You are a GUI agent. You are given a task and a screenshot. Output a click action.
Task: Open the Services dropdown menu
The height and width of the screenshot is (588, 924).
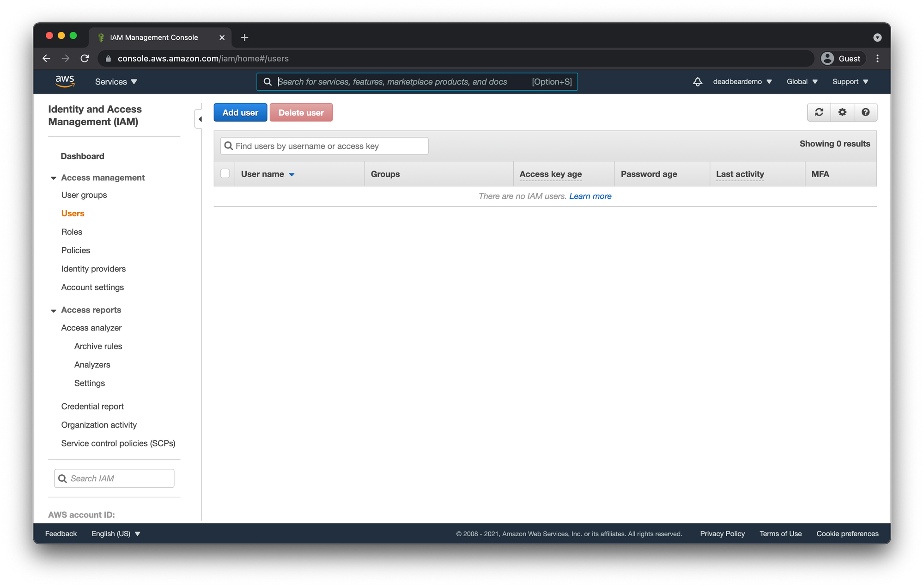click(116, 82)
